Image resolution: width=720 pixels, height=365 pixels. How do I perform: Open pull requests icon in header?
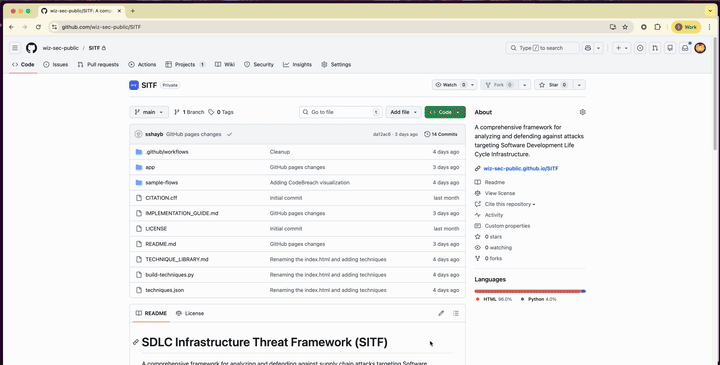(655, 48)
